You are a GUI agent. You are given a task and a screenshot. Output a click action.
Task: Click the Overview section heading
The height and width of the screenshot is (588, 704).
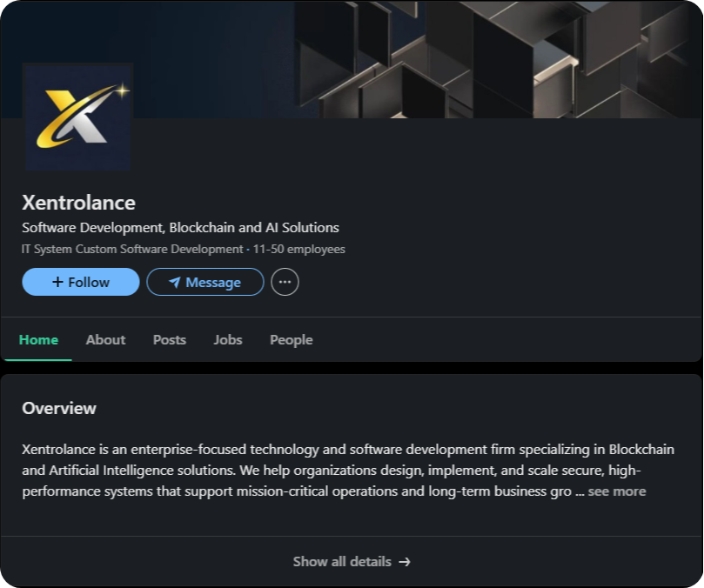pyautogui.click(x=59, y=409)
